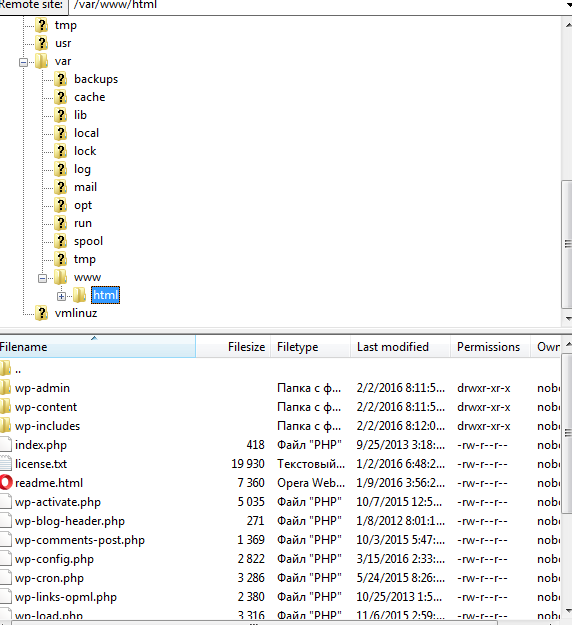Click the Opera icon beside readme.html
572x625 pixels.
coord(6,483)
